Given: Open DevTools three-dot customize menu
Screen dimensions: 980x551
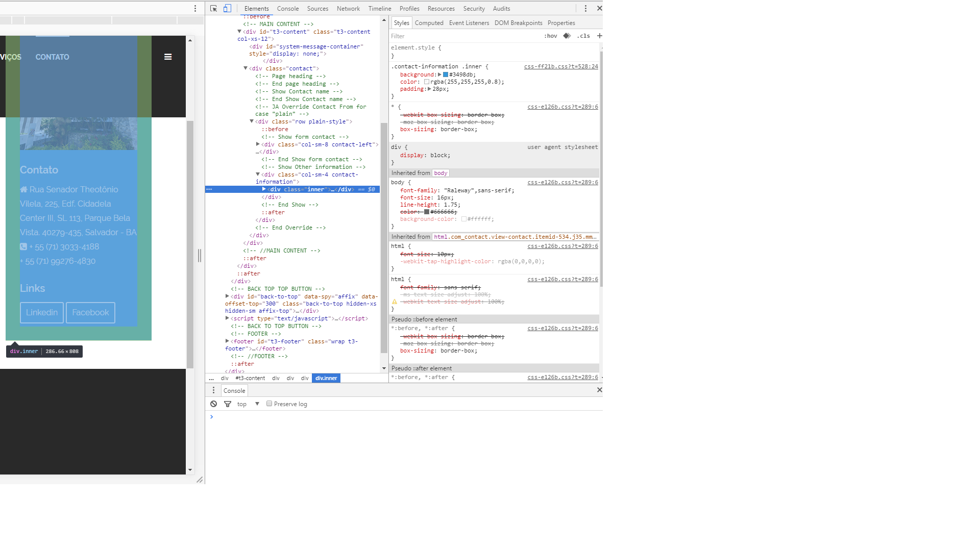Looking at the screenshot, I should (x=585, y=8).
